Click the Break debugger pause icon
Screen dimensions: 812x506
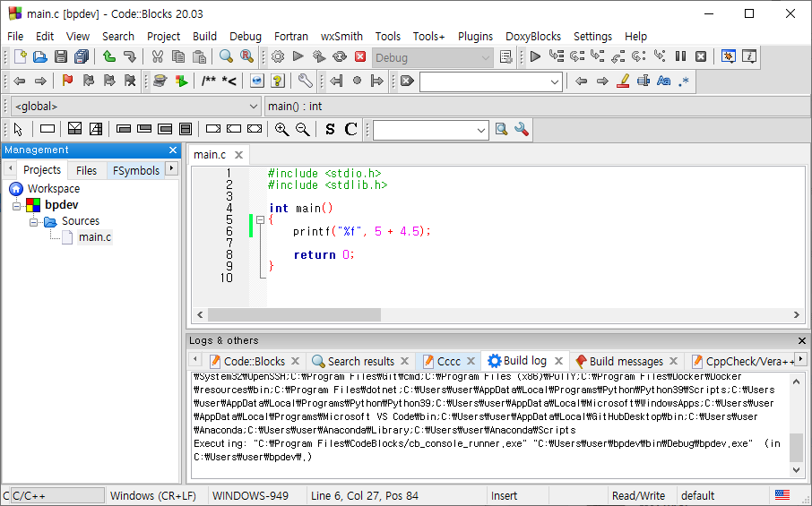[680, 56]
